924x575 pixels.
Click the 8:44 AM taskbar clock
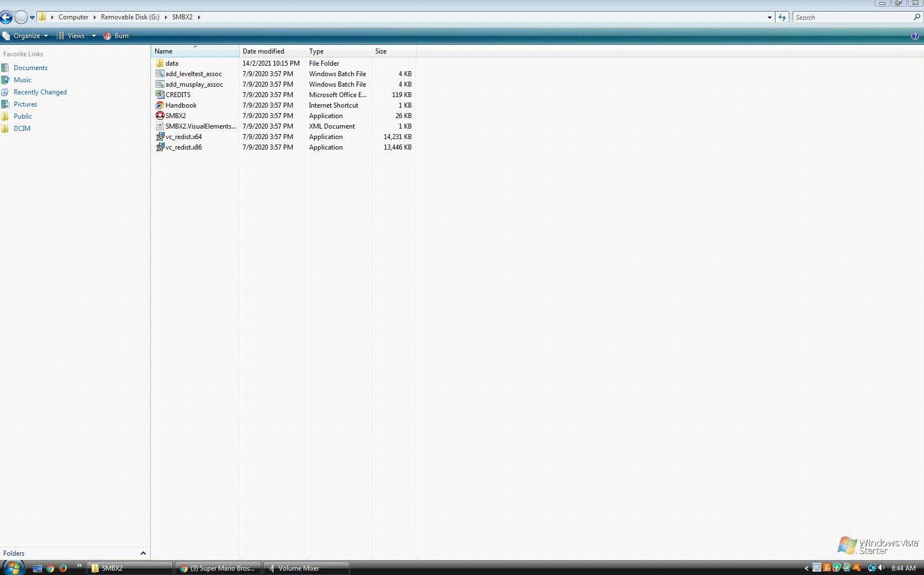904,568
